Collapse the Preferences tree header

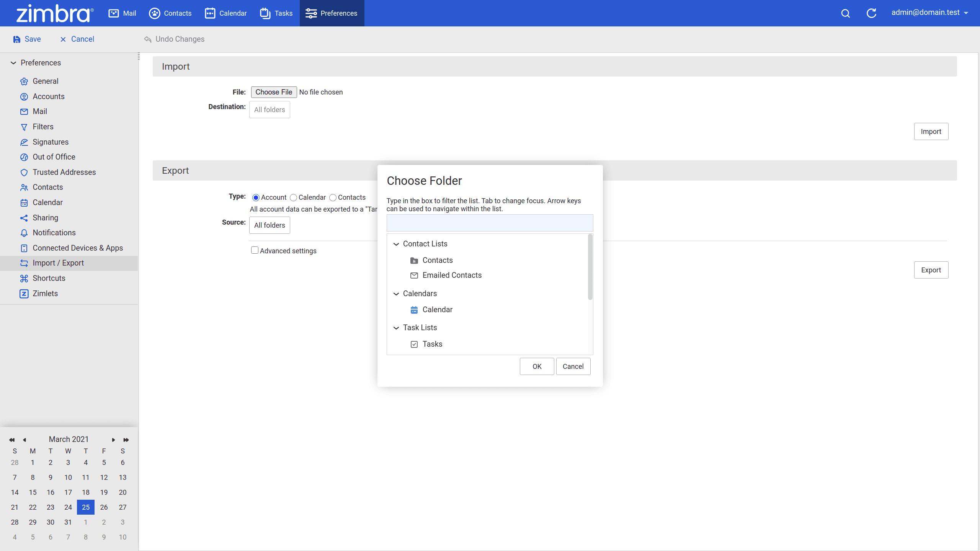(x=13, y=63)
